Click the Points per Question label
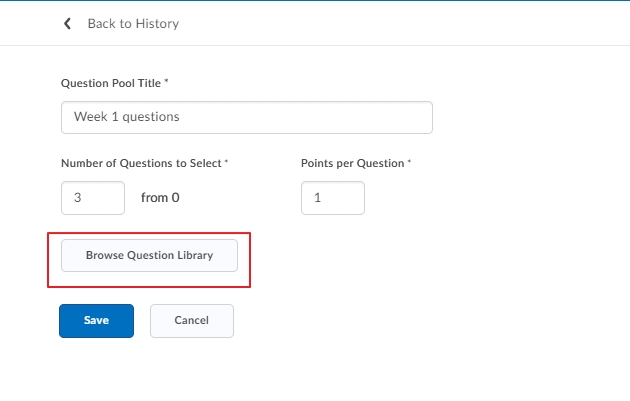 click(x=352, y=163)
